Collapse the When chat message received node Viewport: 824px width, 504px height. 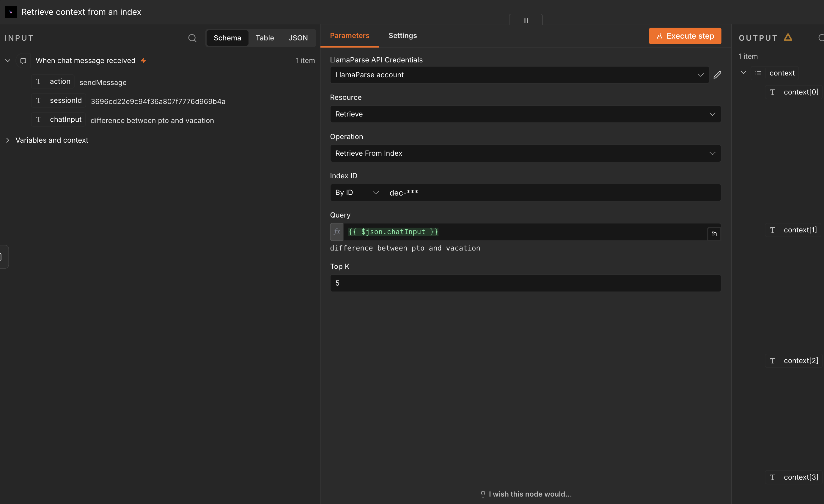(8, 61)
